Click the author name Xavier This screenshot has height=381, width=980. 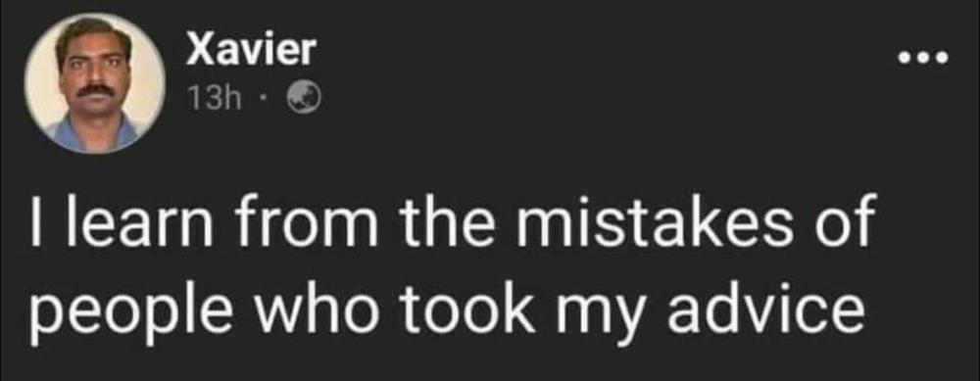coord(250,49)
